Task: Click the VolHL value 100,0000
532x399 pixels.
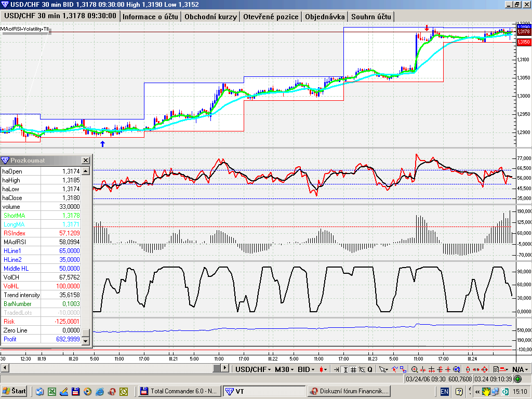Action: coord(68,286)
